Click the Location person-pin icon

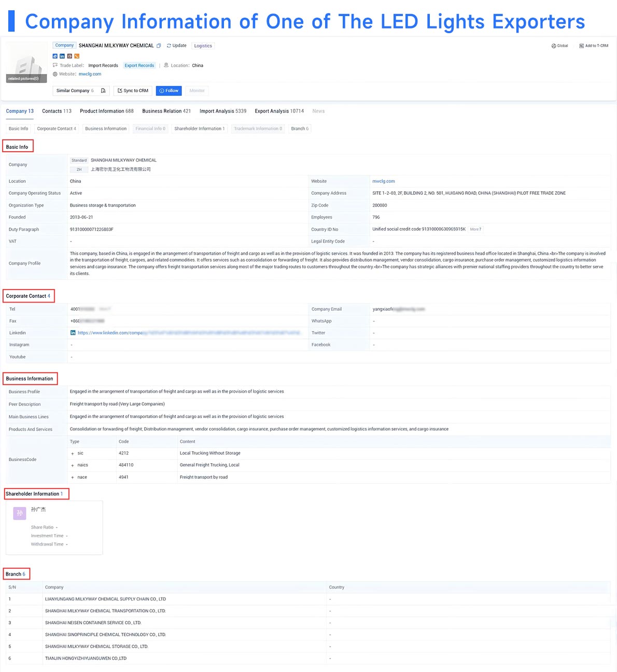pos(166,65)
